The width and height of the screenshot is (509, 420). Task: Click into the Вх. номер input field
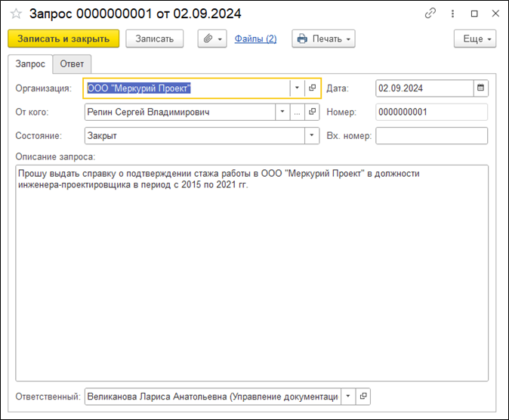tap(431, 136)
